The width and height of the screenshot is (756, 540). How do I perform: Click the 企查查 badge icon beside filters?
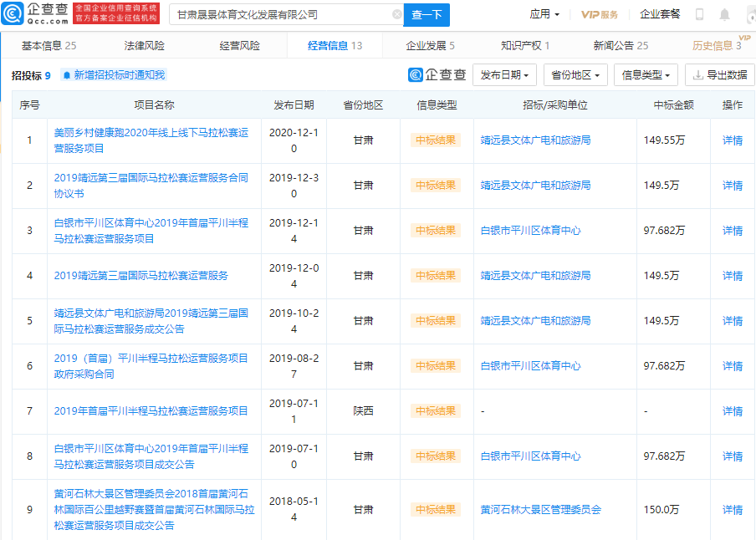(x=415, y=75)
